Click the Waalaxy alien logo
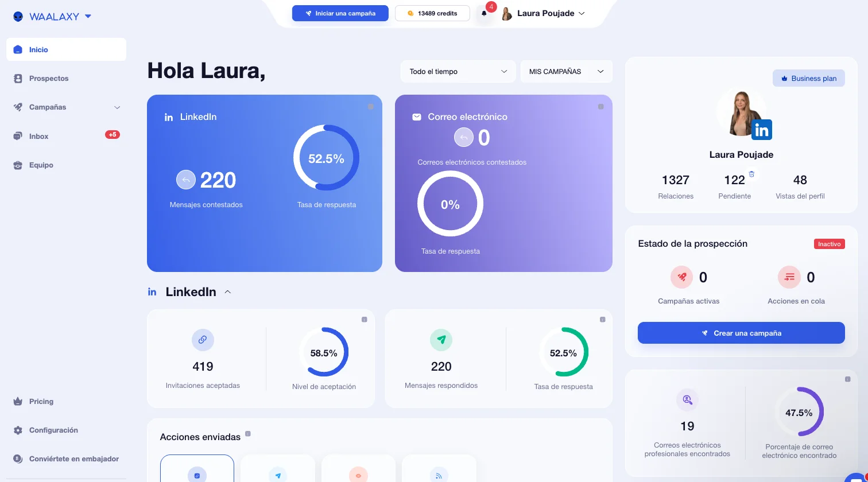The width and height of the screenshot is (868, 482). tap(18, 17)
